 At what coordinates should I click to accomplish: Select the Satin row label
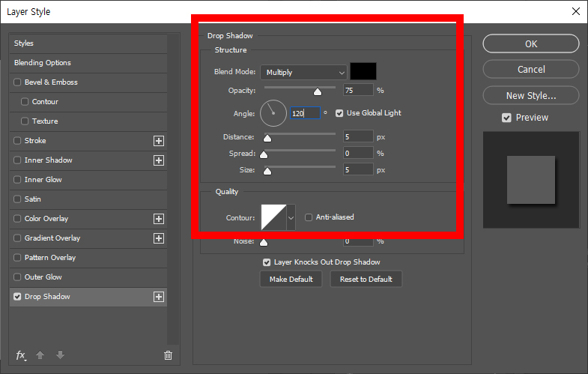tap(33, 199)
